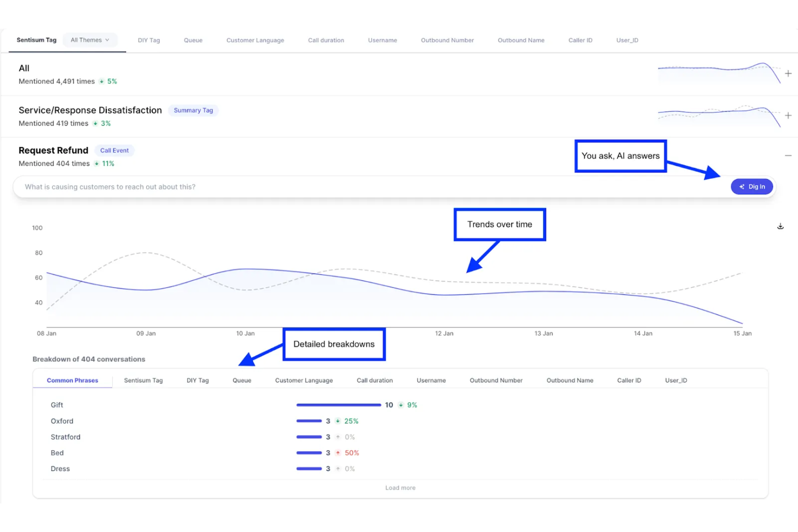Open the Outbound Number tab
This screenshot has width=798, height=532.
[x=447, y=40]
